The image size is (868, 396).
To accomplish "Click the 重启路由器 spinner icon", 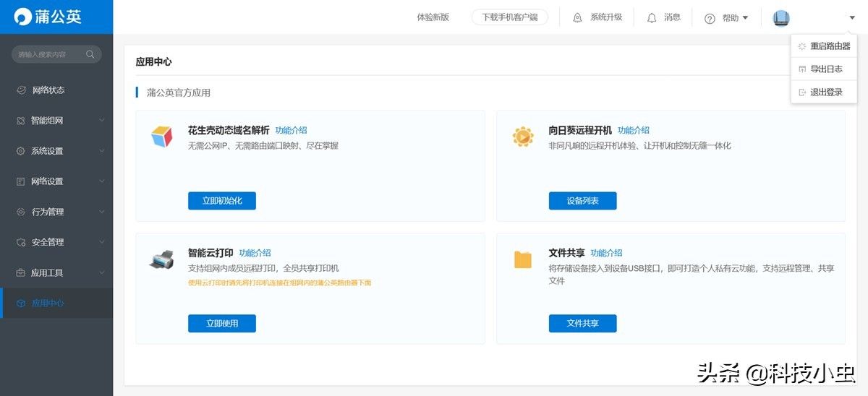I will (x=801, y=46).
